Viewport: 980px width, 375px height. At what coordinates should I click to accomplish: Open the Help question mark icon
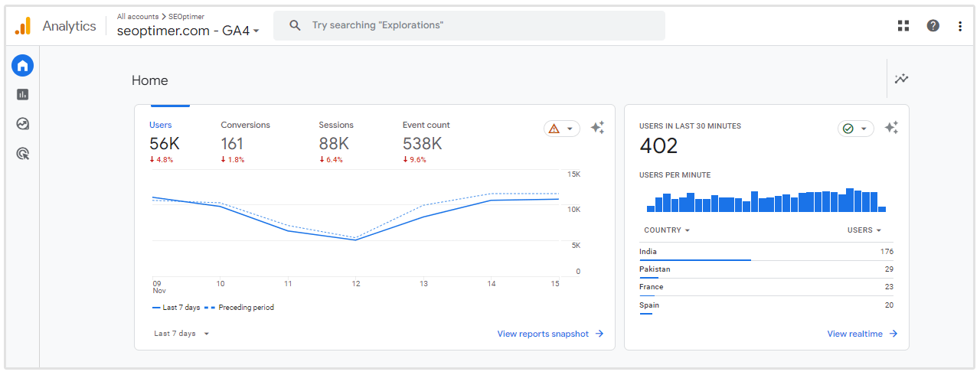933,26
